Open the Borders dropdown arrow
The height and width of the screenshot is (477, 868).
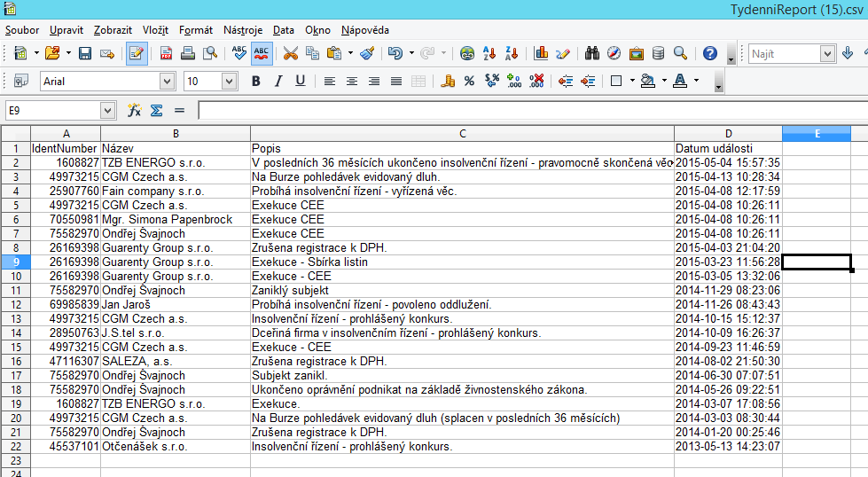(x=632, y=82)
